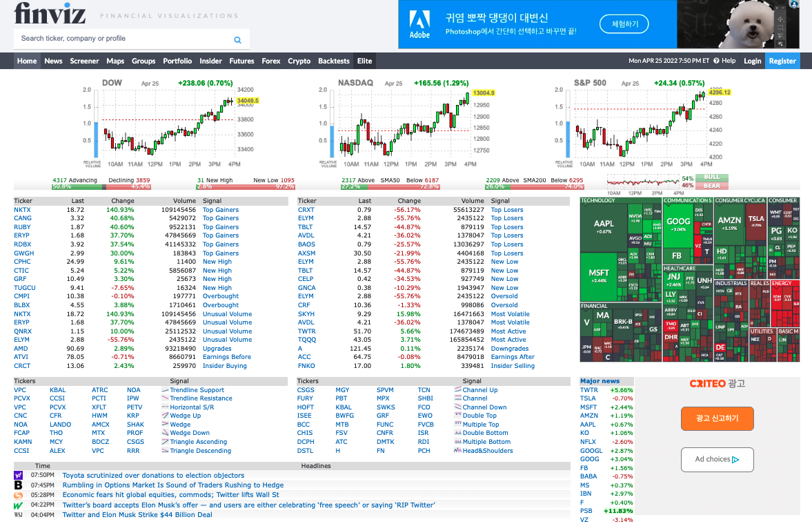Open PSB ticker in Major news
The height and width of the screenshot is (524, 812).
[x=586, y=510]
